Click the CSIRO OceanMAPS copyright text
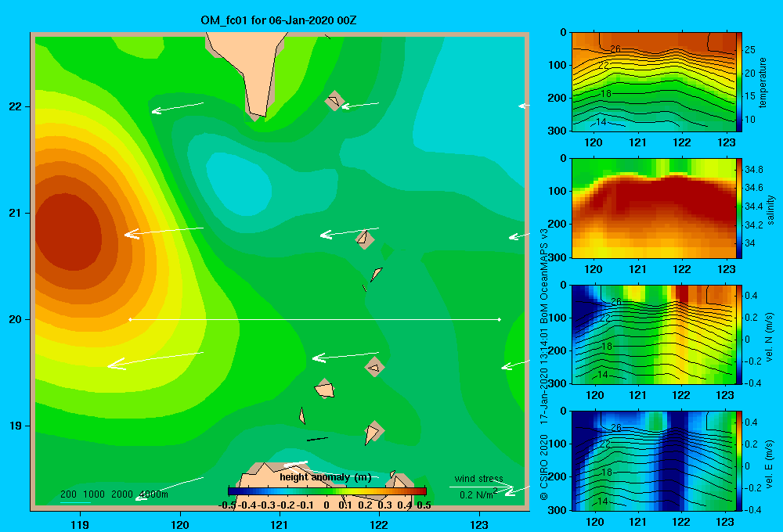 click(544, 365)
